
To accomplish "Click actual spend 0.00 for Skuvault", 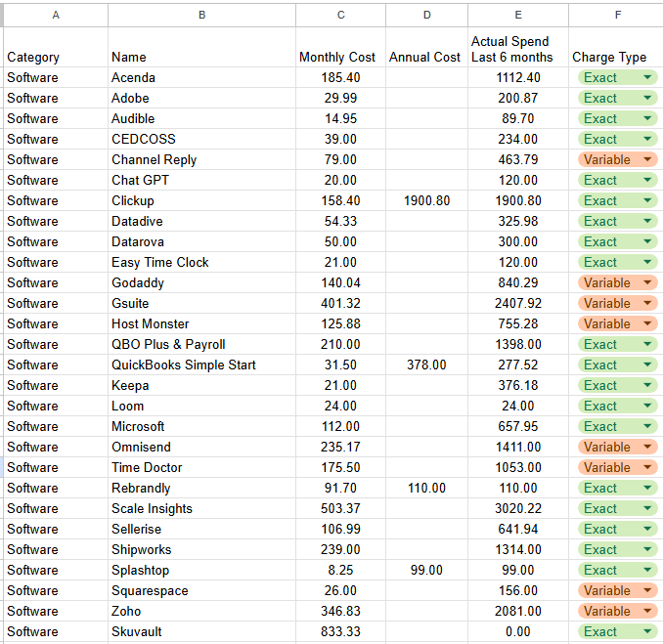I will [518, 631].
